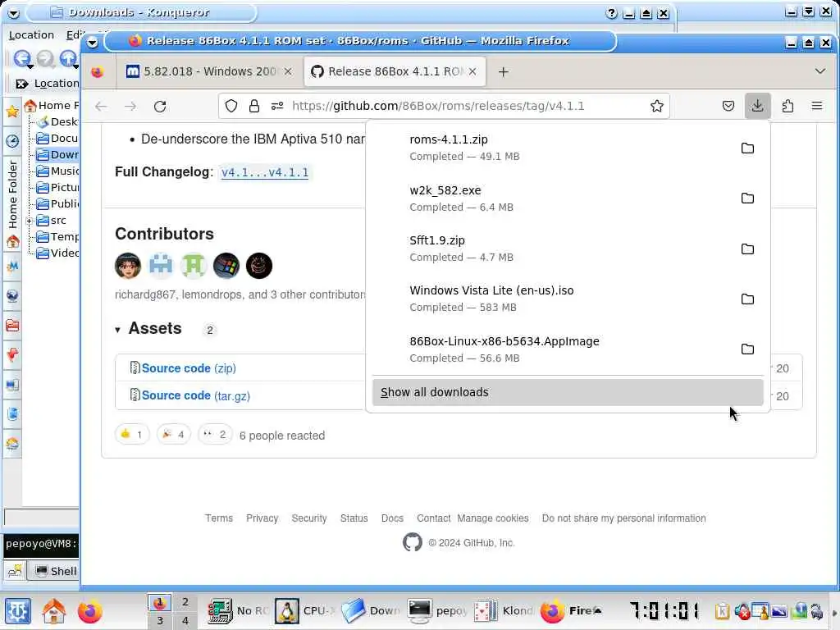This screenshot has width=840, height=630.
Task: Download Source code (zip)
Action: [189, 368]
